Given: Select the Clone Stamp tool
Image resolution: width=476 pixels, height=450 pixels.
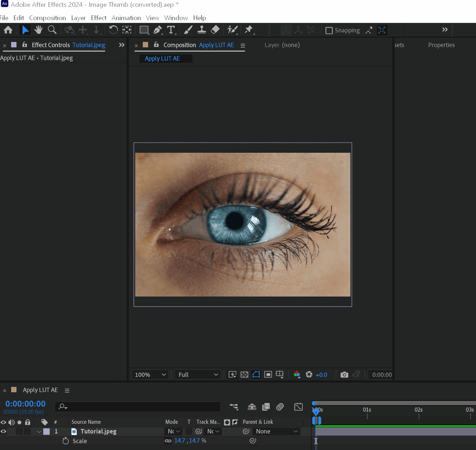Looking at the screenshot, I should (x=202, y=30).
